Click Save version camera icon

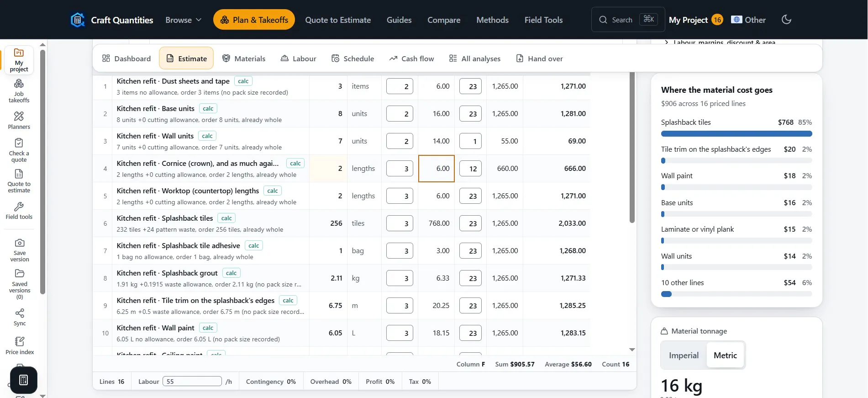click(x=20, y=250)
